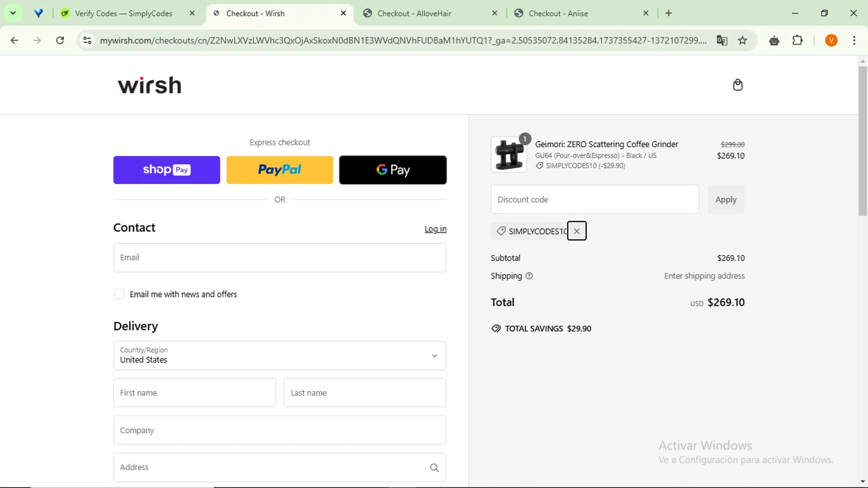Pay with PayPal express button
Image resolution: width=868 pixels, height=488 pixels.
[x=279, y=170]
